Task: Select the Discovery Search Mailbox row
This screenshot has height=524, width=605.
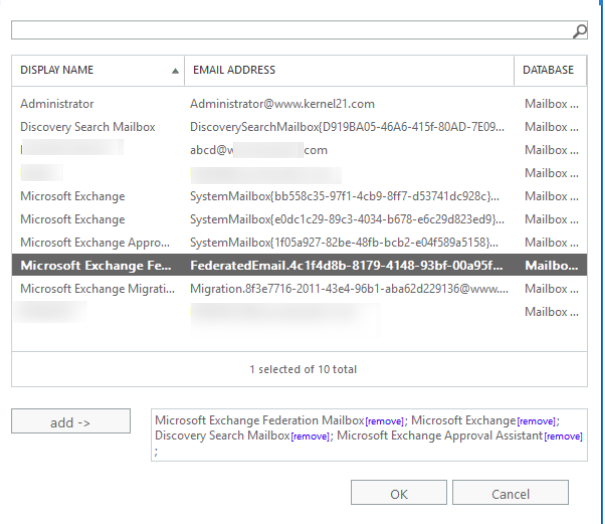Action: coord(299,127)
